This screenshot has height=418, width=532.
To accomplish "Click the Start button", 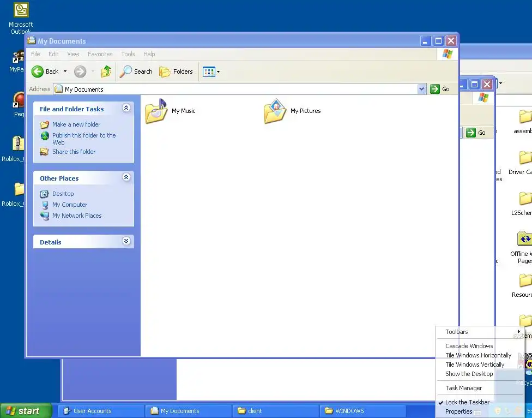I will 26,411.
